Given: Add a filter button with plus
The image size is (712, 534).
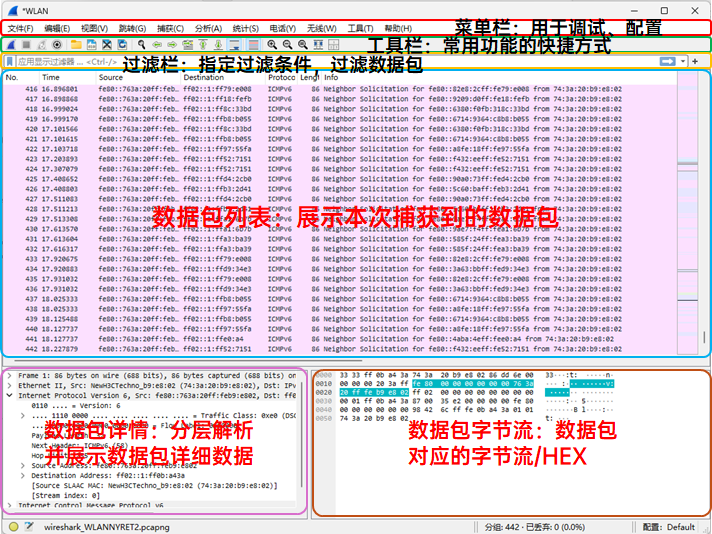Looking at the screenshot, I should pos(695,61).
